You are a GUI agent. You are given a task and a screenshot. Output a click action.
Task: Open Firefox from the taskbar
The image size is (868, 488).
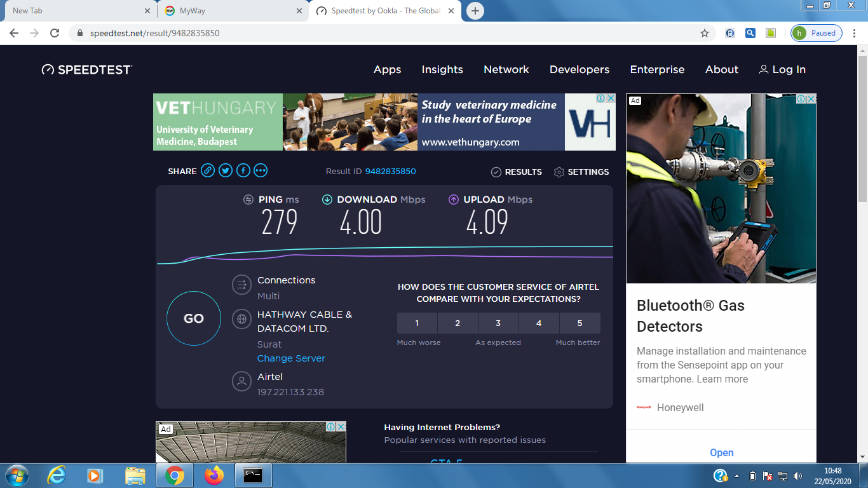[214, 475]
